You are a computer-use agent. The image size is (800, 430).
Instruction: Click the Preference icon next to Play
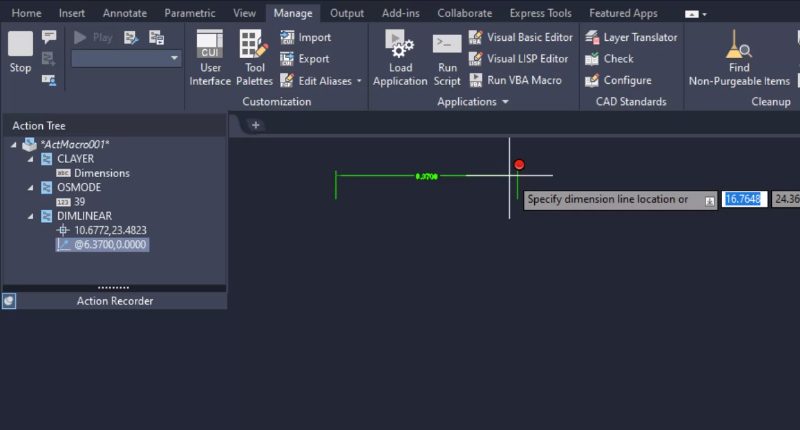point(131,37)
